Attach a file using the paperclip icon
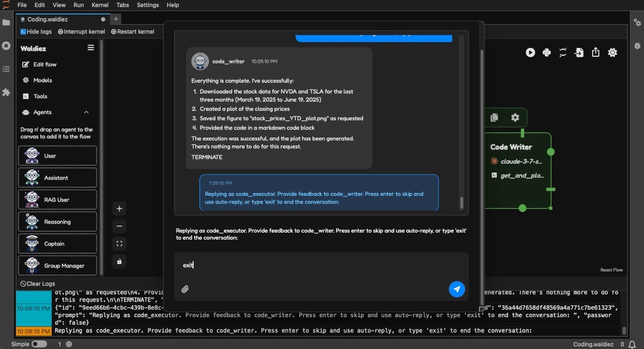 [x=185, y=289]
